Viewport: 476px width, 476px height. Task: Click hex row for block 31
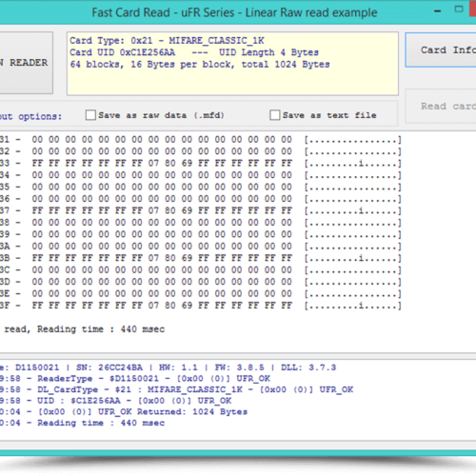click(201, 140)
